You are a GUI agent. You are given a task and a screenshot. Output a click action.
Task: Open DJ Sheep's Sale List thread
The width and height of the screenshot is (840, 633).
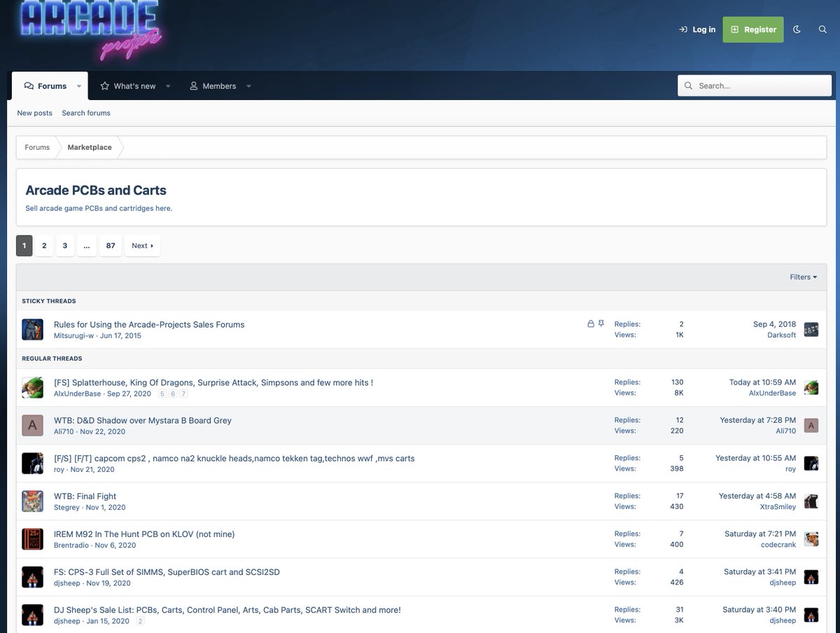227,609
